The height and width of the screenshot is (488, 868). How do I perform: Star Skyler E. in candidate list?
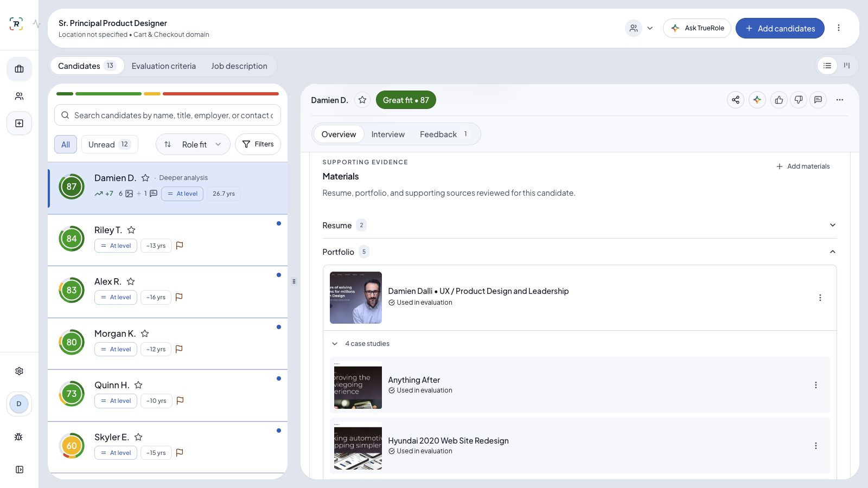pos(138,437)
